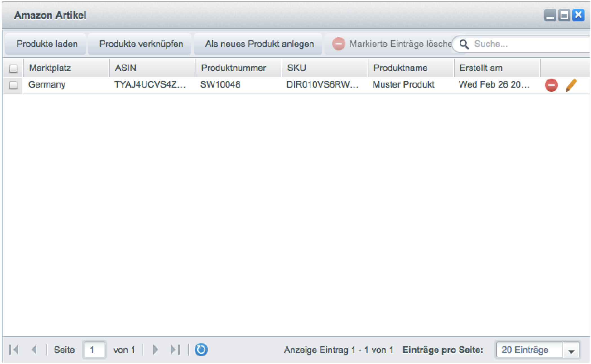591x364 pixels.
Task: Sort by the Erstellt am column header
Action: [x=496, y=68]
